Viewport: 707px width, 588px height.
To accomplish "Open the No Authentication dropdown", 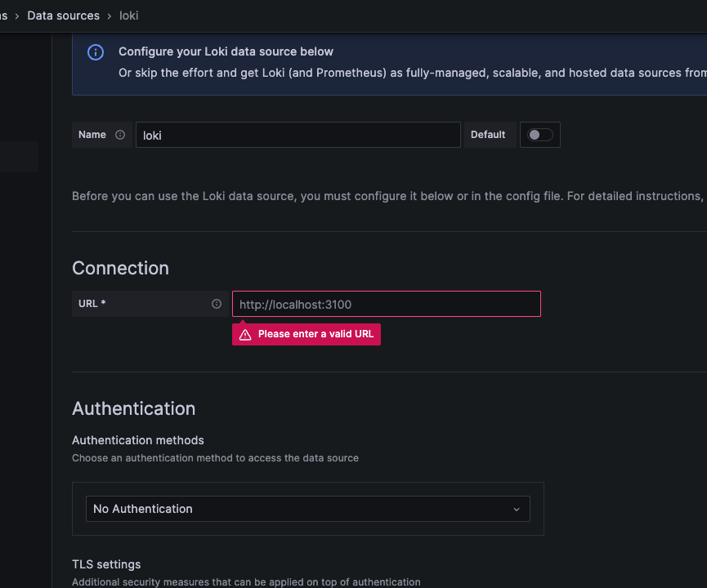I will [308, 509].
